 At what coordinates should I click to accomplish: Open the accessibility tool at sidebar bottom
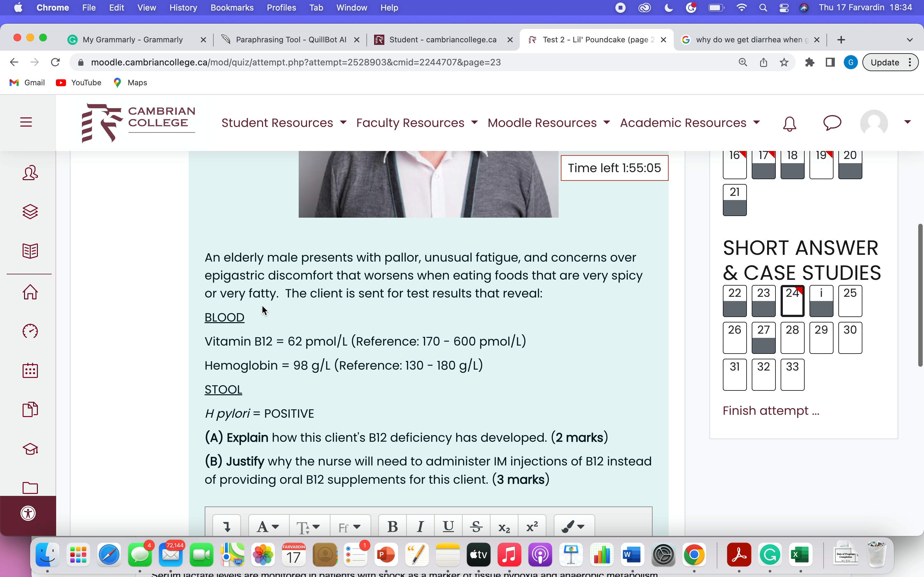28,513
